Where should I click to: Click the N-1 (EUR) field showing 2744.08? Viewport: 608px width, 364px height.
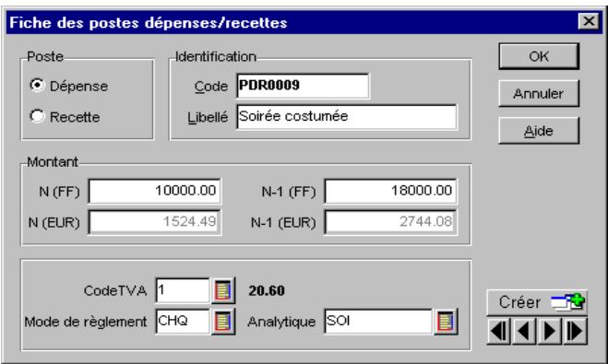[x=391, y=222]
